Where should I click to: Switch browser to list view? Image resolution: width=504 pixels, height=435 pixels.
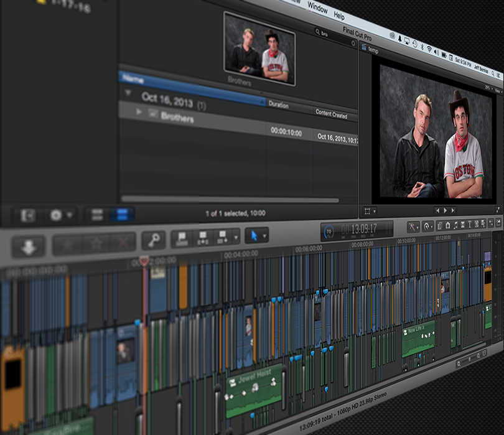[x=121, y=215]
